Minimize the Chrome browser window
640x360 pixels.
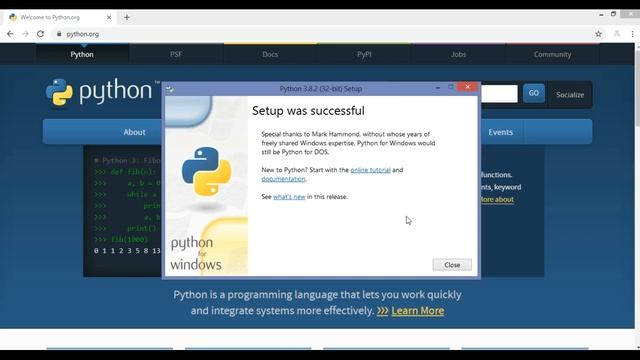tap(601, 14)
